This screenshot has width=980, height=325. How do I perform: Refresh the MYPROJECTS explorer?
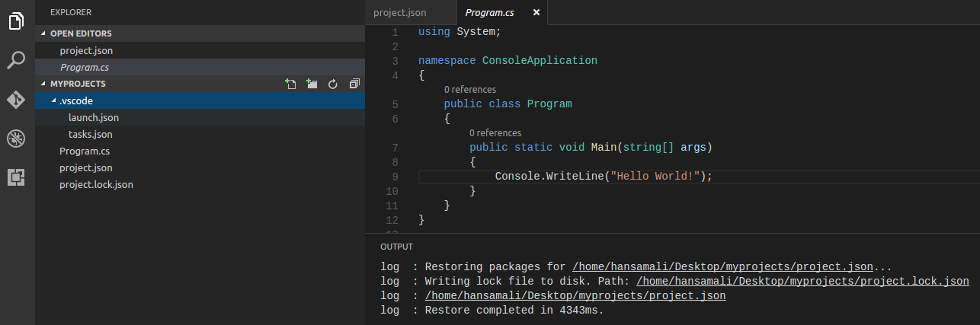(332, 84)
